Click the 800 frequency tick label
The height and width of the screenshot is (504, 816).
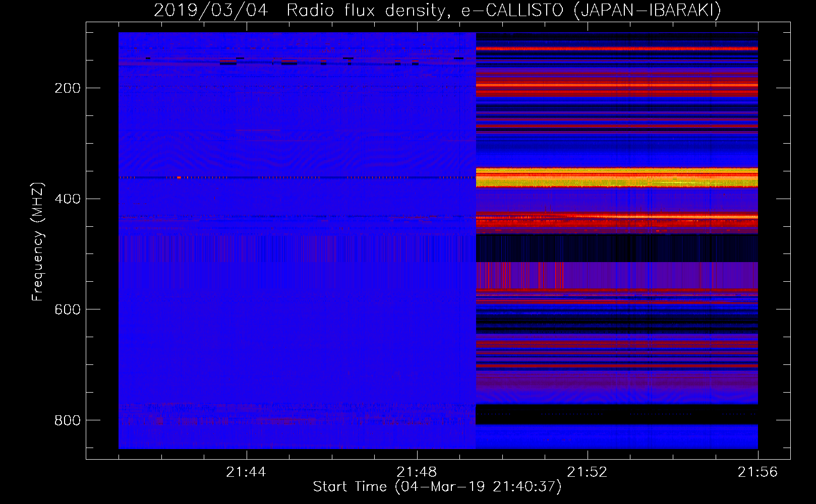tap(68, 420)
